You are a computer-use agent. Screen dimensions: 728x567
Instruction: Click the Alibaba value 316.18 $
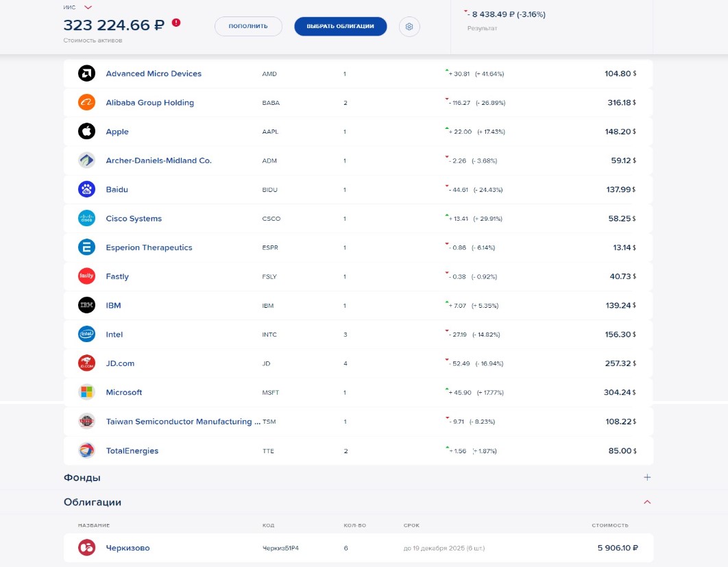622,103
